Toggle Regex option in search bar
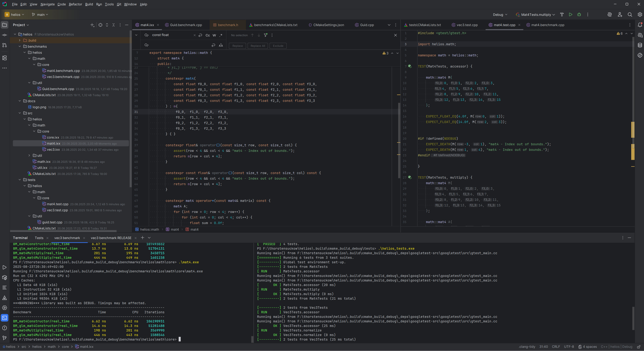The width and height of the screenshot is (644, 351). pos(221,35)
